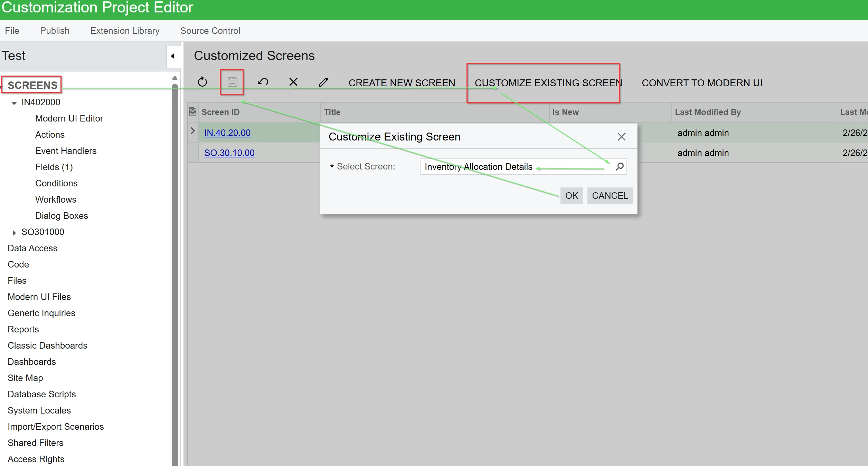Screen dimensions: 868x466
Task: Click the Delete X toolbar icon
Action: [x=293, y=82]
